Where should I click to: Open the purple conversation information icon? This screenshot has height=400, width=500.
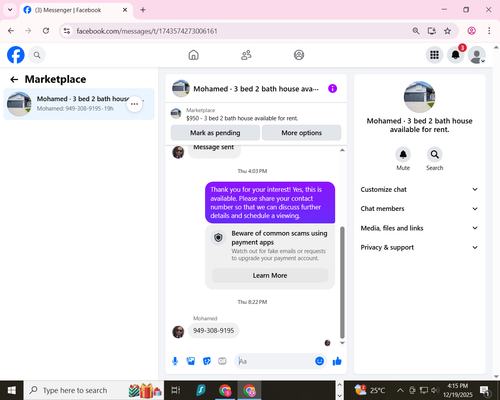click(x=332, y=89)
